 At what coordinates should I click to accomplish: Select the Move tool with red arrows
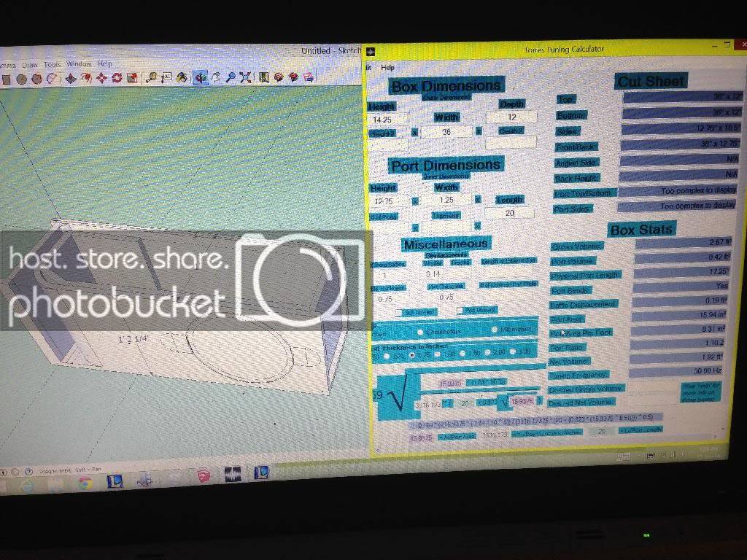click(101, 78)
